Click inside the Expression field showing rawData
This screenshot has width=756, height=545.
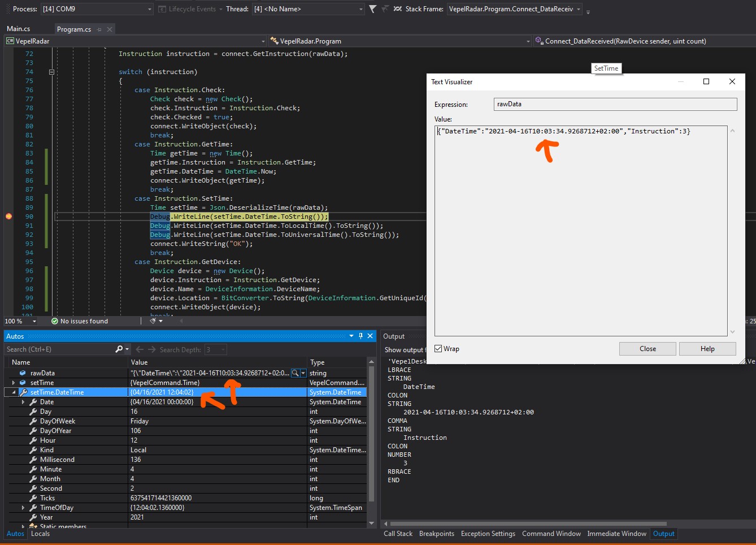click(614, 104)
